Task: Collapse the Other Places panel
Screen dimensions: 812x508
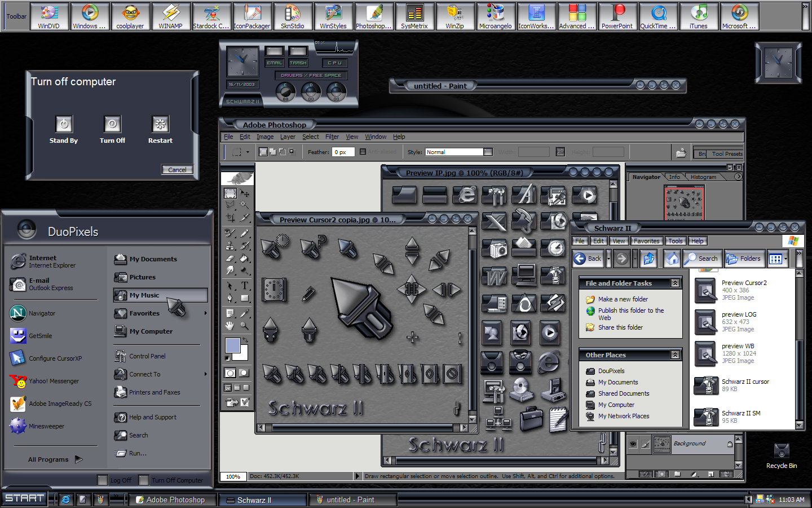Action: (674, 355)
